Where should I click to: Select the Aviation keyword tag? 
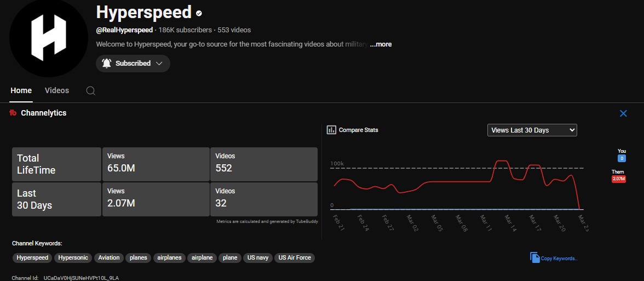click(109, 258)
